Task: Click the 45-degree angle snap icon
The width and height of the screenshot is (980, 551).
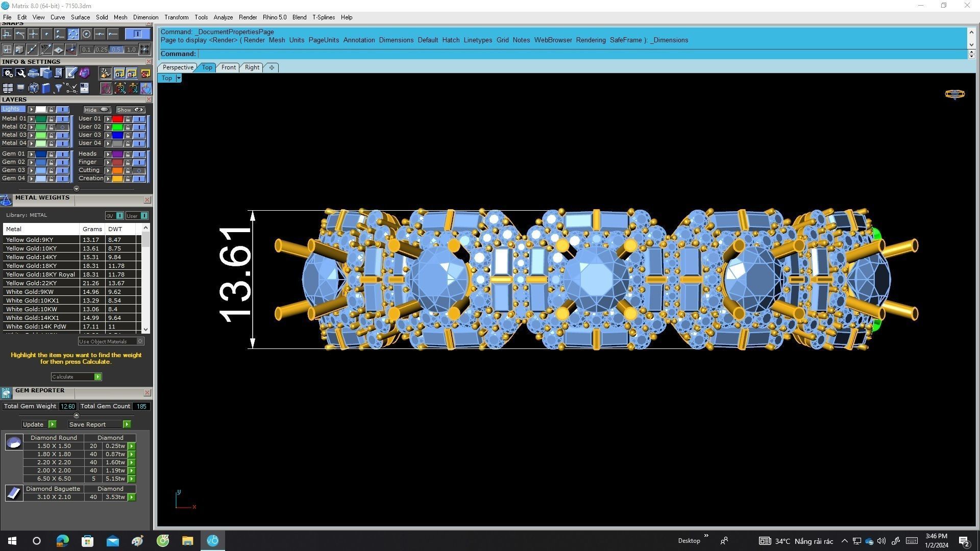Action: [46, 49]
